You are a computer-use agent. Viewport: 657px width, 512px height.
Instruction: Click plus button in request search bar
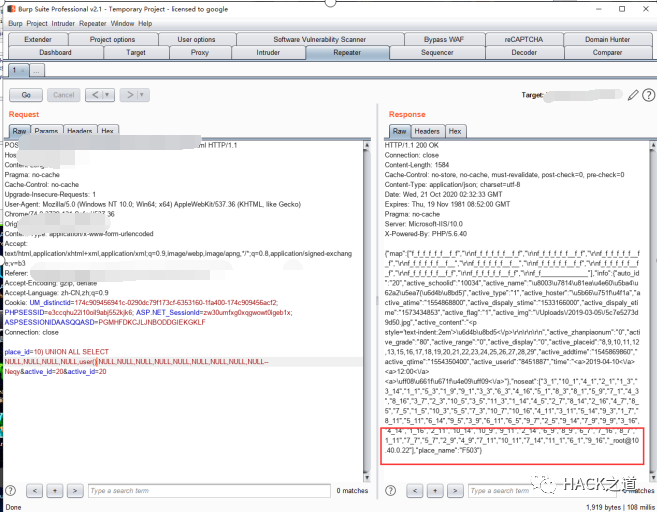point(55,491)
